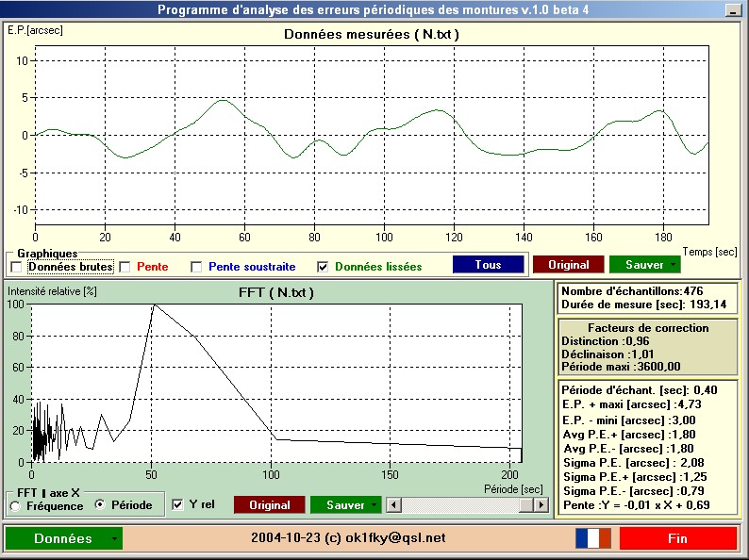Click the French flag language icon
Screen dimensions: 749x560
[593, 538]
